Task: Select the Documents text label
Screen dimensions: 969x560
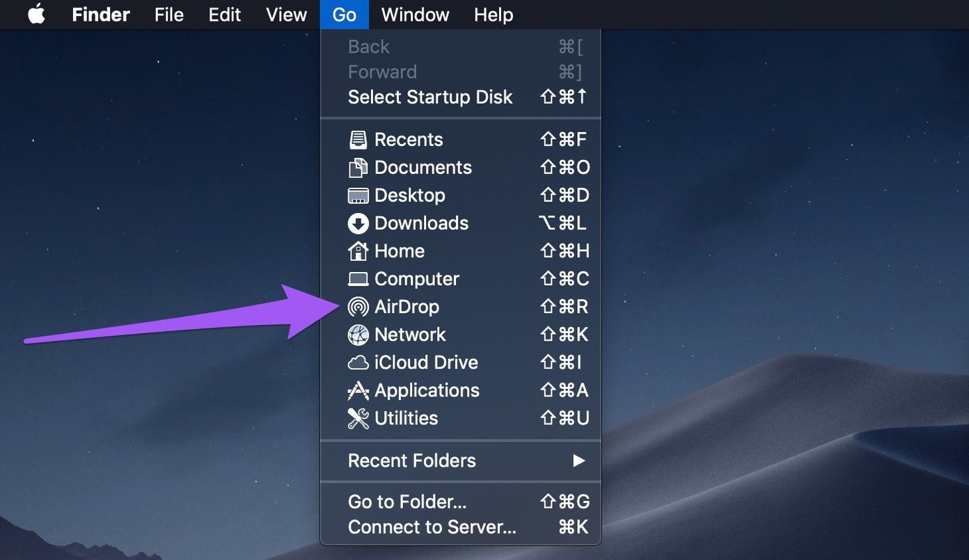Action: 423,168
